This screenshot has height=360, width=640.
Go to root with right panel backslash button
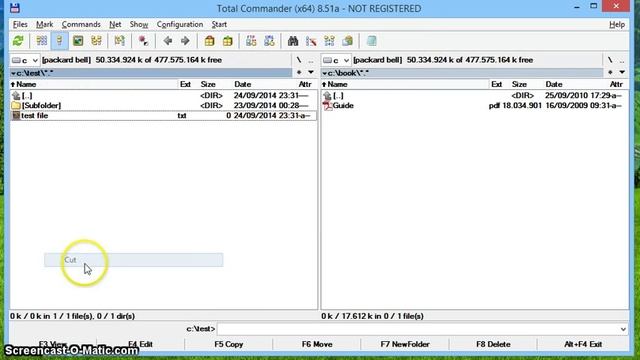610,60
